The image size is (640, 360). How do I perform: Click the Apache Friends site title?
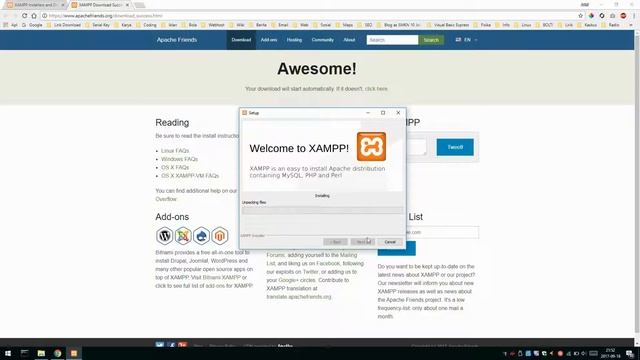(x=177, y=40)
